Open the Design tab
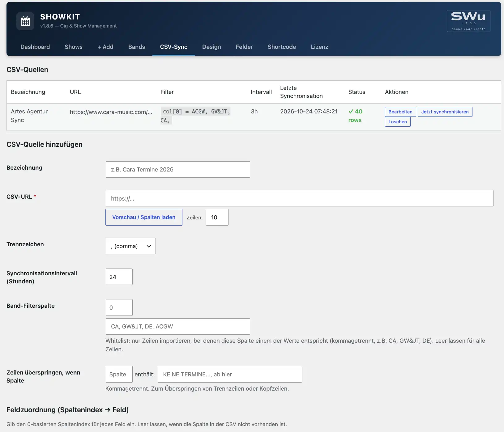The image size is (504, 432). (x=211, y=47)
